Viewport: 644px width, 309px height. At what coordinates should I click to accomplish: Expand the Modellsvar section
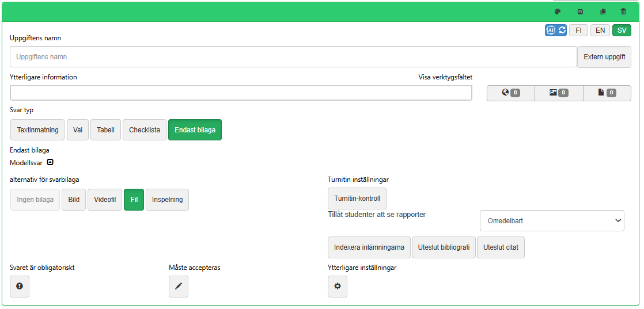50,163
